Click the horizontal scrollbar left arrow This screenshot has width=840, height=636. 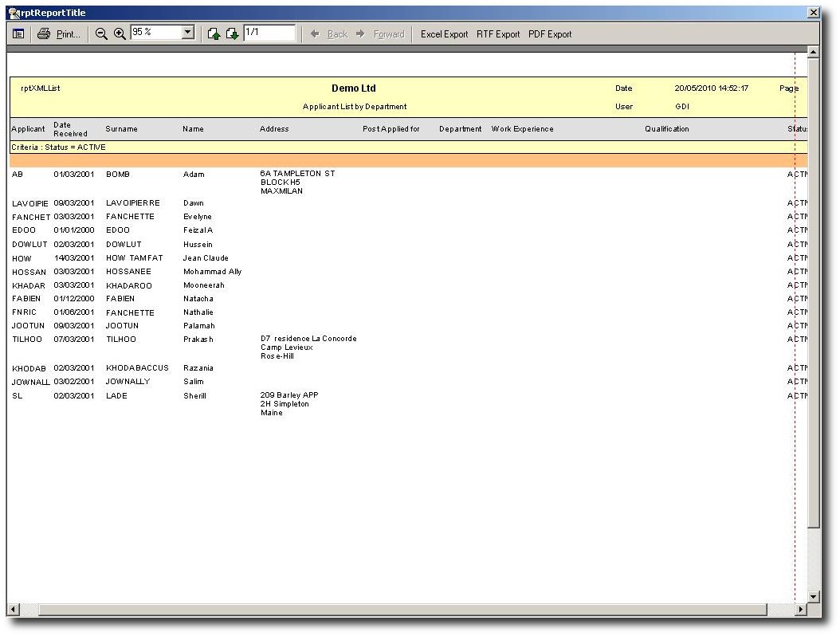coord(13,610)
